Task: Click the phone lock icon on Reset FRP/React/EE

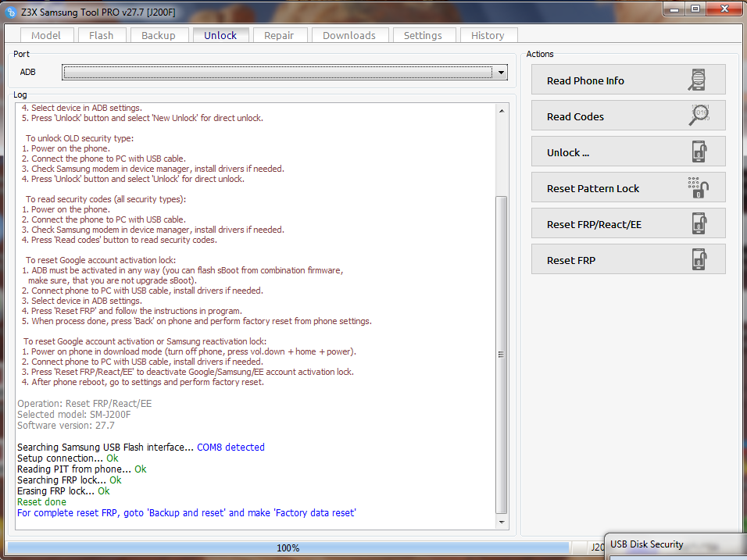Action: pyautogui.click(x=699, y=223)
